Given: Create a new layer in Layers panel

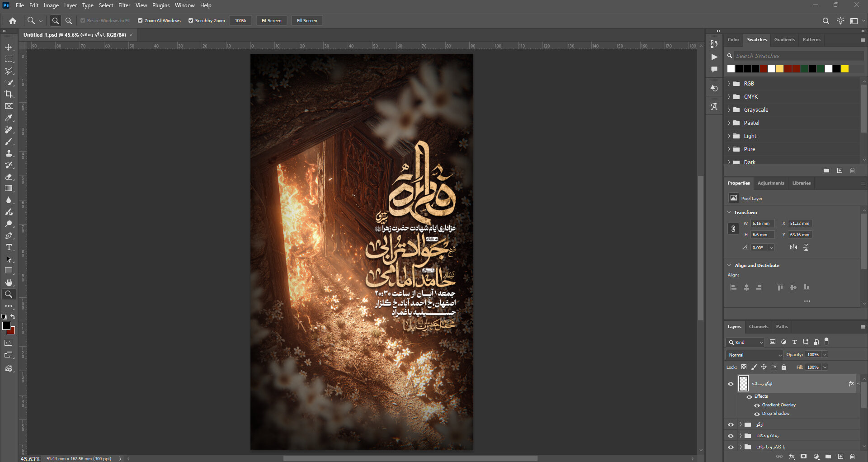Looking at the screenshot, I should 840,457.
